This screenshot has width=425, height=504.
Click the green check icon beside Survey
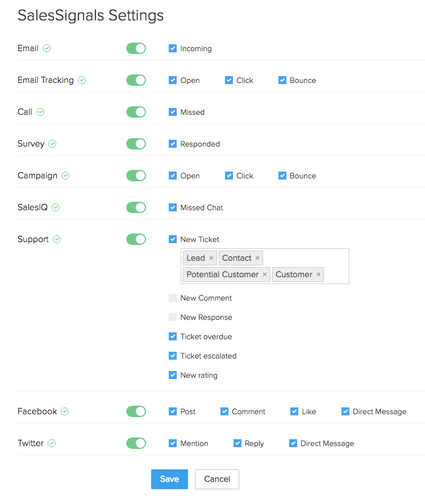(x=52, y=144)
